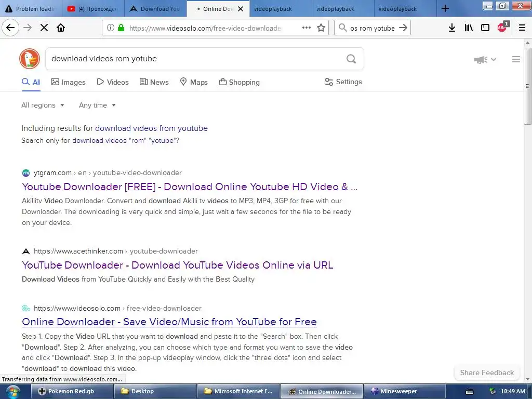532x399 pixels.
Task: Click the scrollbar down arrow
Action: tap(527, 379)
